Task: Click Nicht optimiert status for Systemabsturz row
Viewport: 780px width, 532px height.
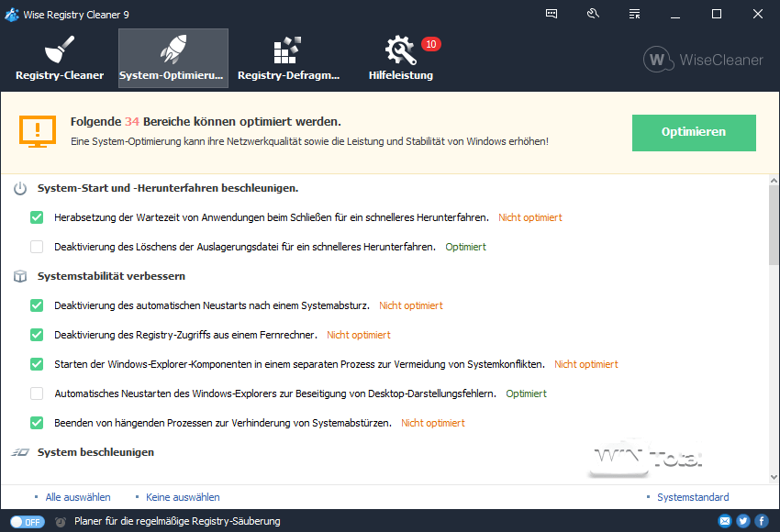Action: pyautogui.click(x=411, y=305)
